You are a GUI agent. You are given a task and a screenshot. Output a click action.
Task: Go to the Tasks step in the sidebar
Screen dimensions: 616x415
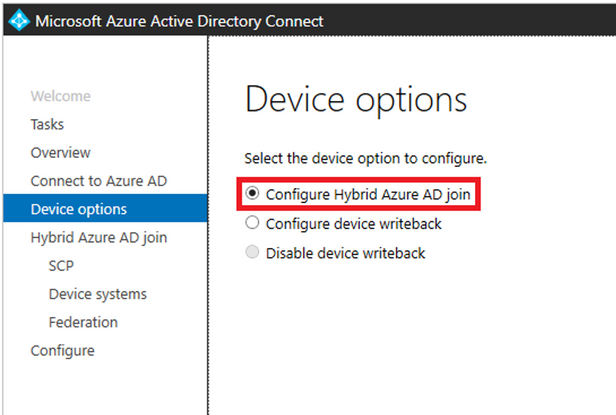(47, 124)
